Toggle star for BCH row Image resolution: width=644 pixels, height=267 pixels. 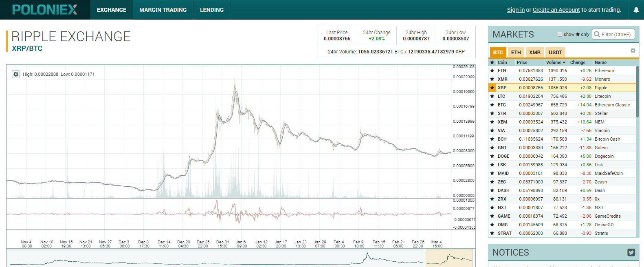point(492,139)
